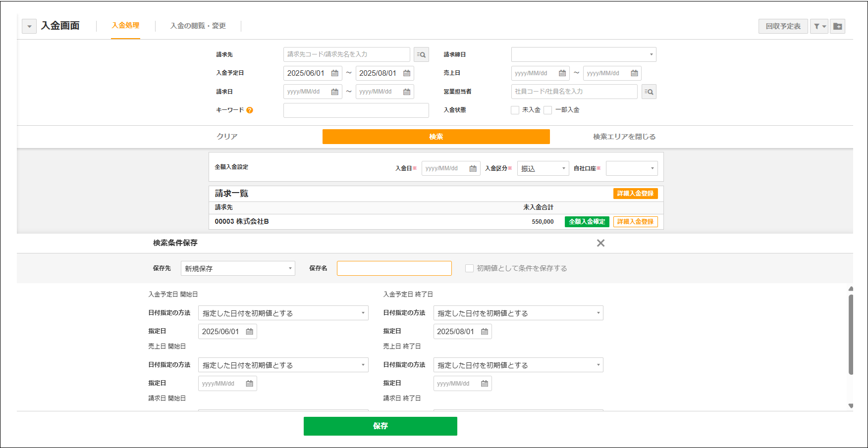The height and width of the screenshot is (448, 868).
Task: Open the 保存先 新規保存 dropdown
Action: coord(238,268)
